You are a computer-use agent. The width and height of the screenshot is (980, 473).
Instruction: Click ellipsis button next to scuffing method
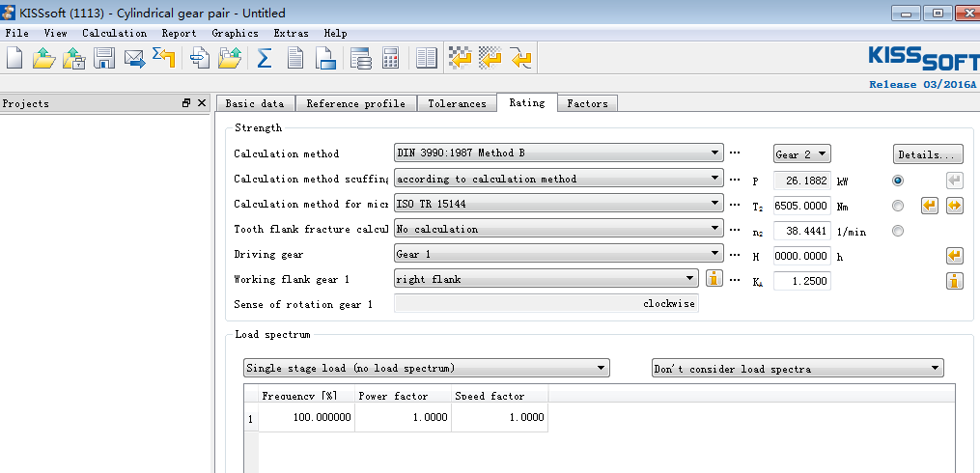735,179
